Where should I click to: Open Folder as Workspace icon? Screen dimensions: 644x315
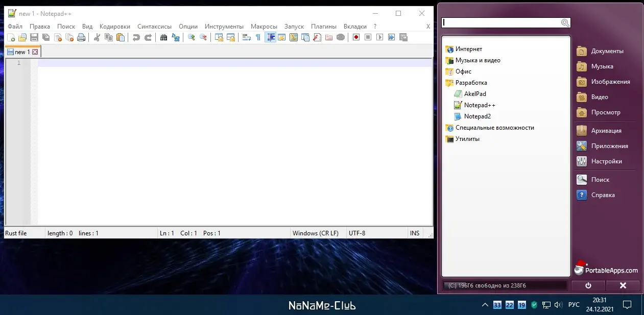pos(328,37)
